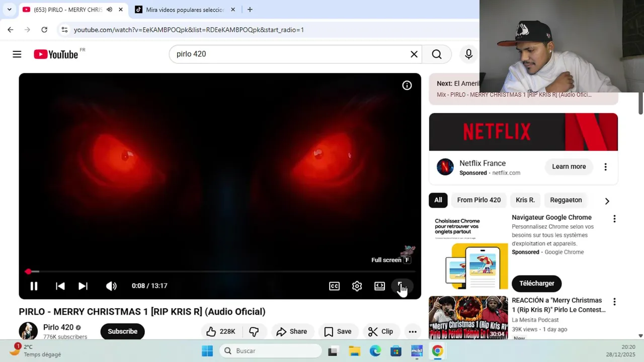Screen dimensions: 644x362
Task: Open Navigateur Google Chrome ad title
Action: click(551, 217)
